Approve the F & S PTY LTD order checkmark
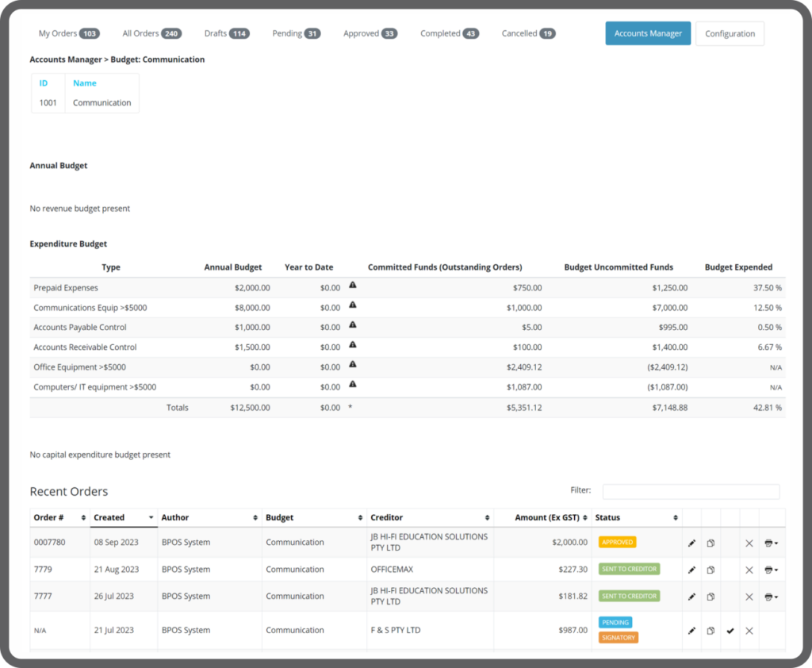This screenshot has width=812, height=668. pyautogui.click(x=730, y=631)
